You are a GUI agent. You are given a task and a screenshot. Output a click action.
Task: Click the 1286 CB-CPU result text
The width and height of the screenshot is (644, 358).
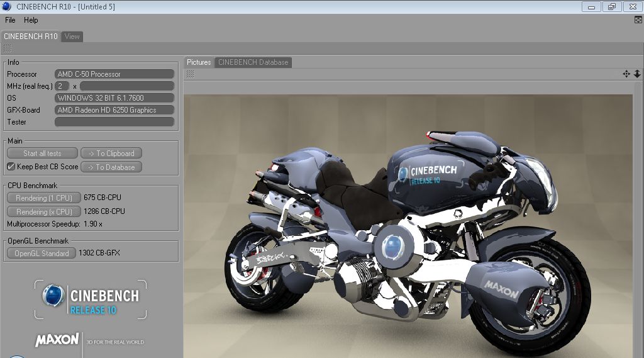104,211
